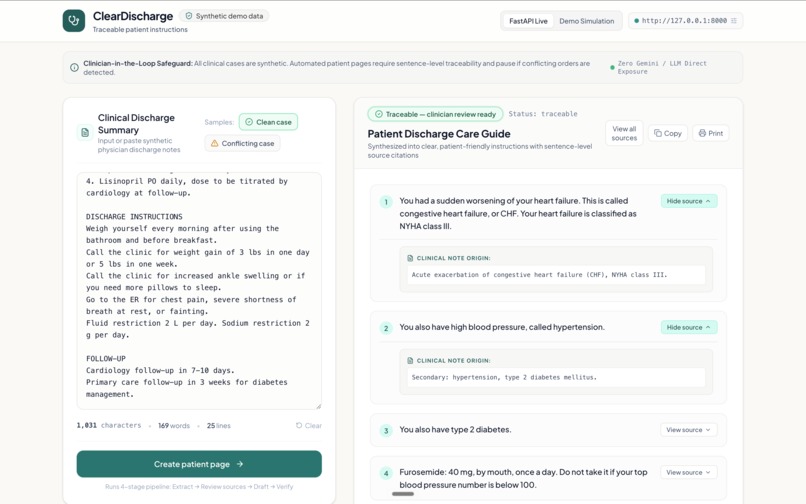Click the Synthetic demo data badge
The image size is (806, 504).
point(224,16)
